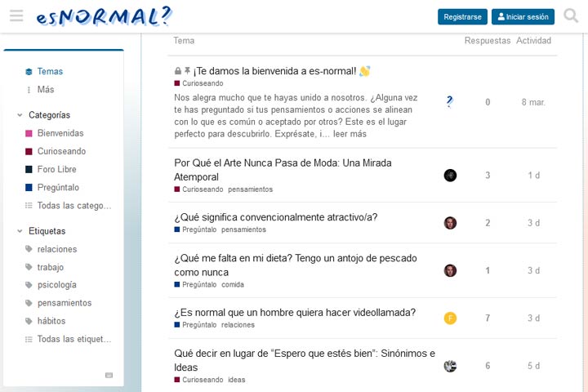Viewport: 588px width, 392px height.
Task: Open the search magnifier icon
Action: [x=571, y=16]
